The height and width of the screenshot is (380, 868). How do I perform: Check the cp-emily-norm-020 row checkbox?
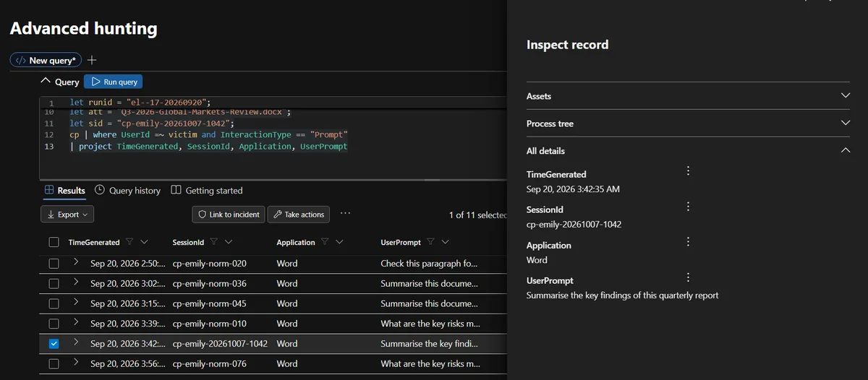(x=54, y=264)
